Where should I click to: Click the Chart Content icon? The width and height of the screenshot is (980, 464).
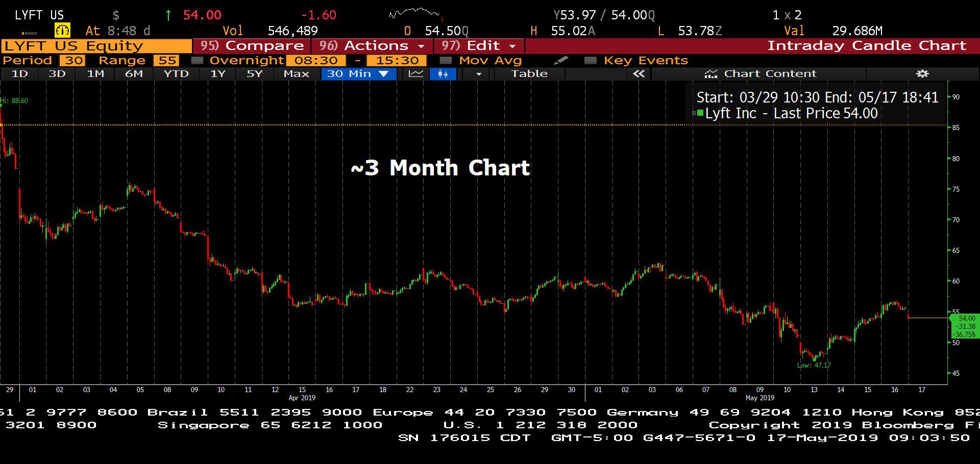click(x=710, y=74)
